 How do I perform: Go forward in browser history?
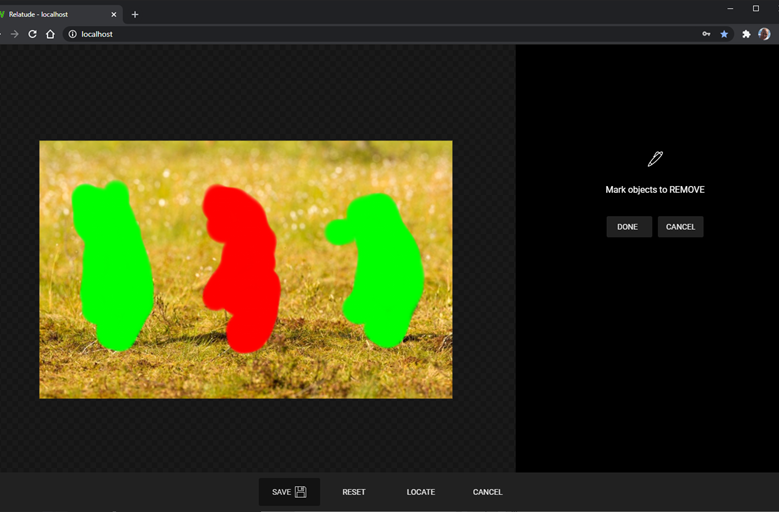[14, 34]
